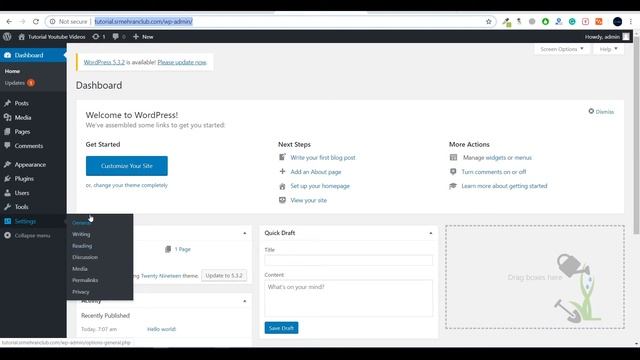Expand the Help dropdown tab
Screen dimensions: 640x360
tap(608, 49)
